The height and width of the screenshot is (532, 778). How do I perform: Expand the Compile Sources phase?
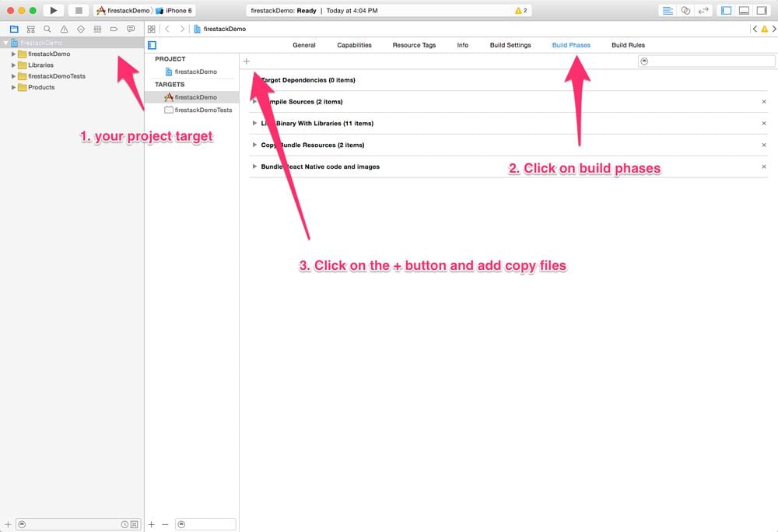pyautogui.click(x=254, y=102)
